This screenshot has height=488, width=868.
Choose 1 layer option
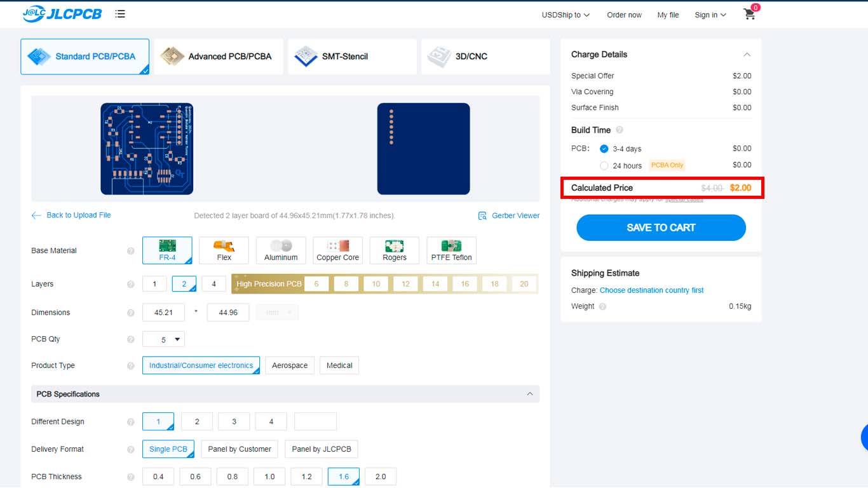pyautogui.click(x=154, y=284)
